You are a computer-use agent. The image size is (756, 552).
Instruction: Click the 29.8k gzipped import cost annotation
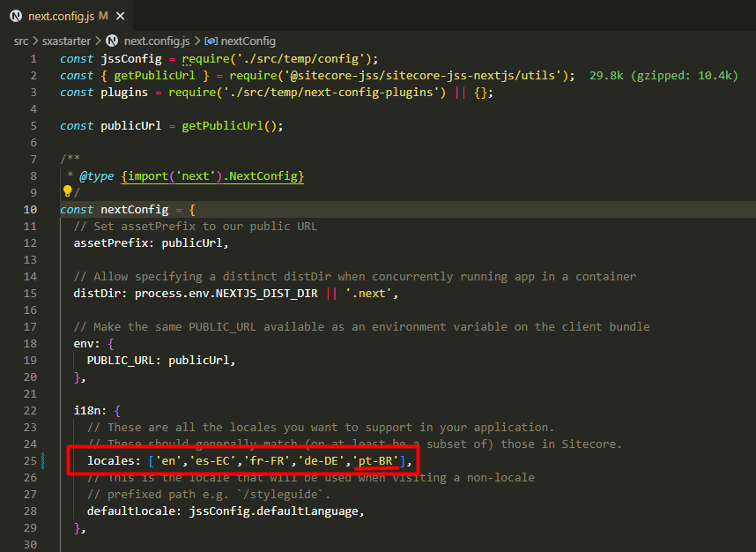pyautogui.click(x=663, y=76)
